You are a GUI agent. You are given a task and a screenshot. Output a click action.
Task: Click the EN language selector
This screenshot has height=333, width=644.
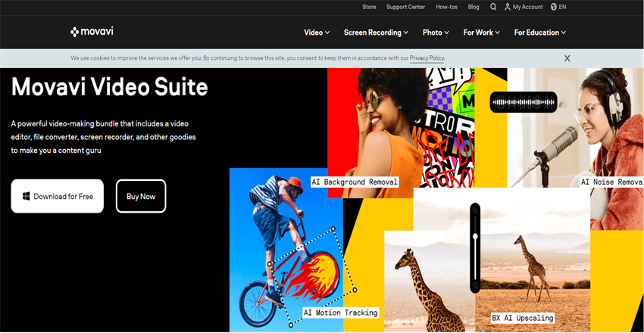[x=562, y=7]
